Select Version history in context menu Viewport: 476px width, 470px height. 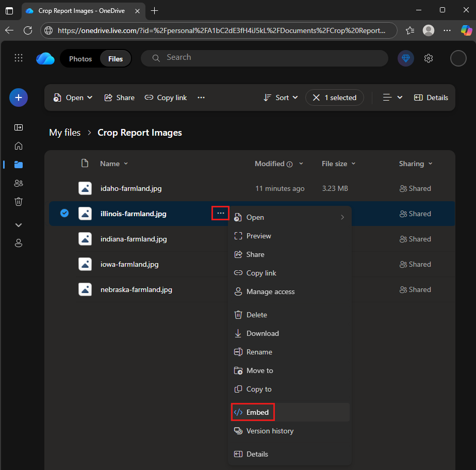pyautogui.click(x=270, y=431)
